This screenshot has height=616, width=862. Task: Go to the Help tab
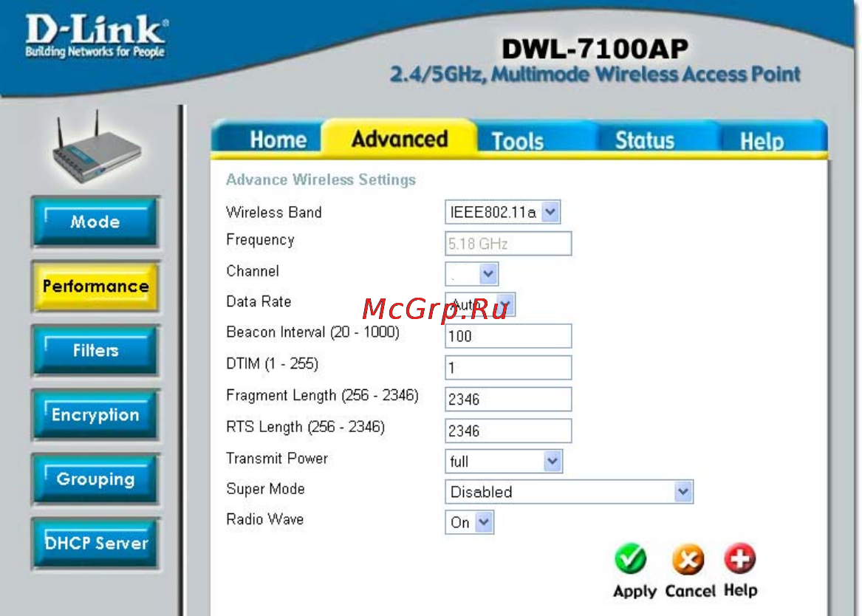pyautogui.click(x=762, y=141)
